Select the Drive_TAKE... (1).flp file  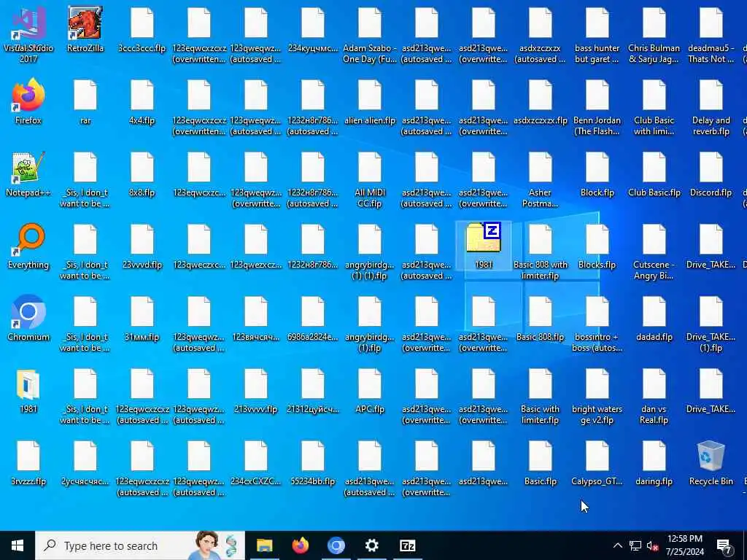[x=711, y=324]
